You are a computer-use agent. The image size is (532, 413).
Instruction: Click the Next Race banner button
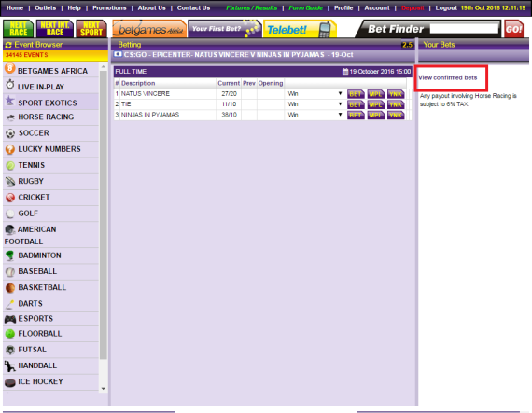(19, 29)
